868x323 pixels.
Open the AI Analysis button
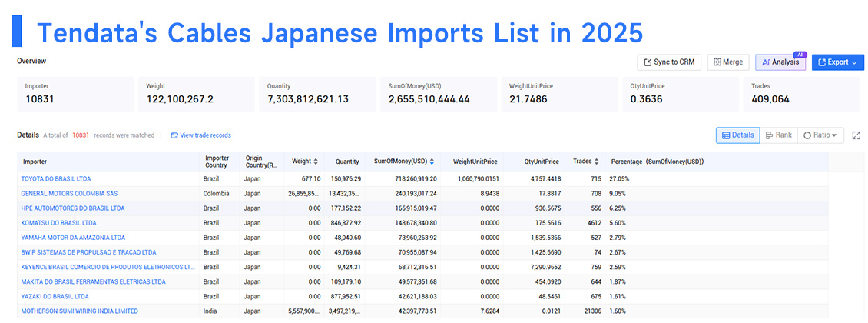pos(780,62)
